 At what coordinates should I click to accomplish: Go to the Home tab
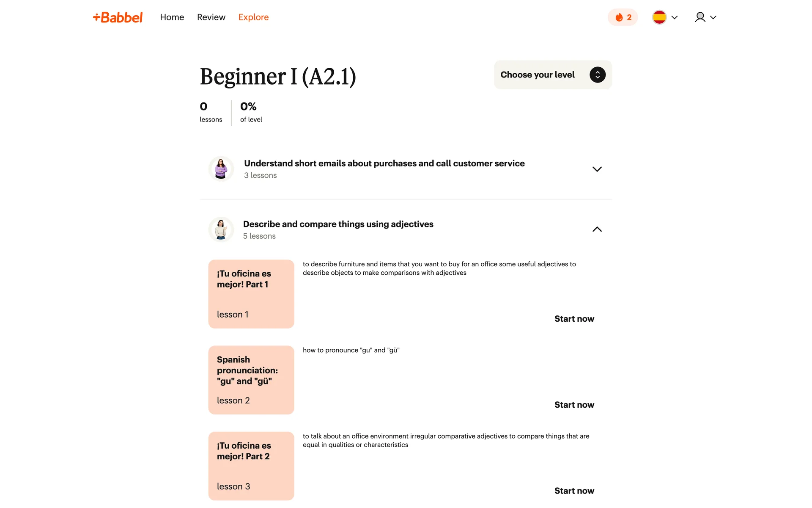[172, 17]
